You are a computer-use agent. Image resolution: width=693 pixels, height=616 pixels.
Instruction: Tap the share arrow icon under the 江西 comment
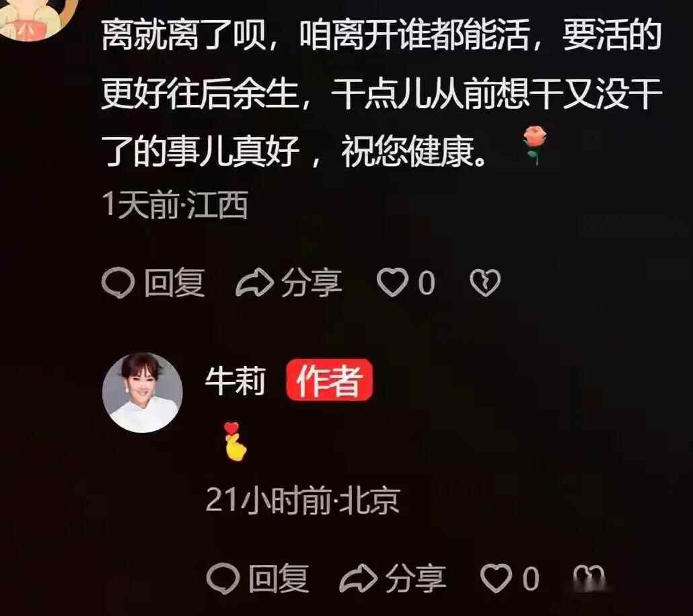(x=254, y=283)
